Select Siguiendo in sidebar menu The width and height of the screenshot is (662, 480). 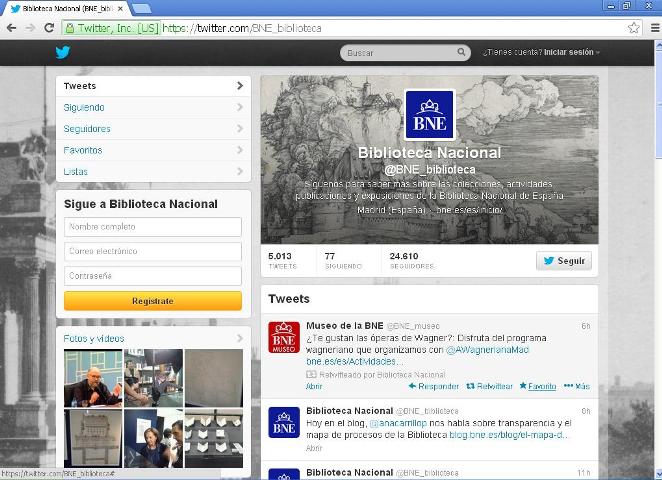[153, 107]
